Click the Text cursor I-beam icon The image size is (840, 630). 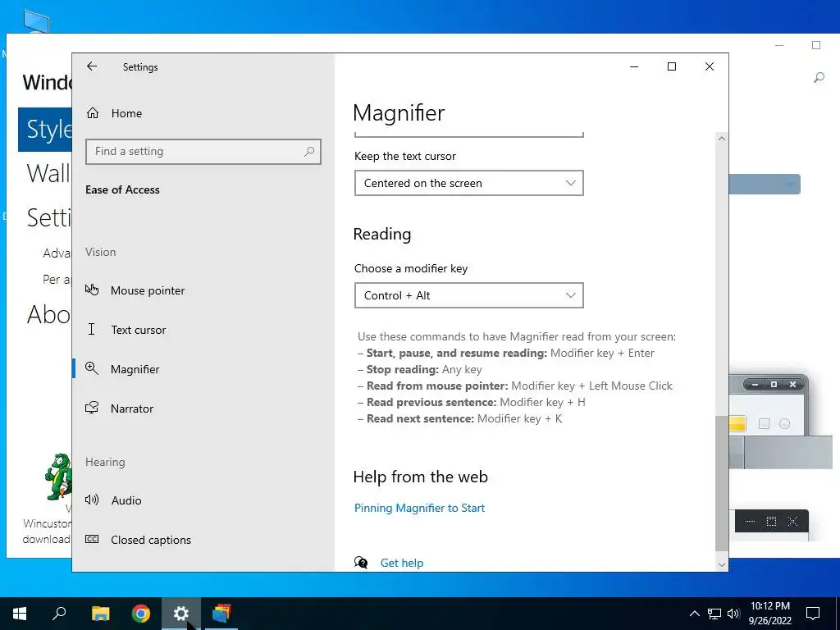(92, 329)
